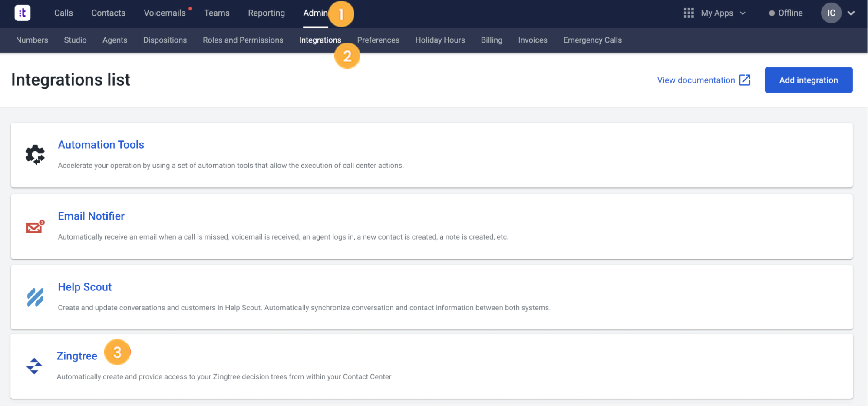This screenshot has height=406, width=868.
Task: Open the Preferences section
Action: click(378, 40)
